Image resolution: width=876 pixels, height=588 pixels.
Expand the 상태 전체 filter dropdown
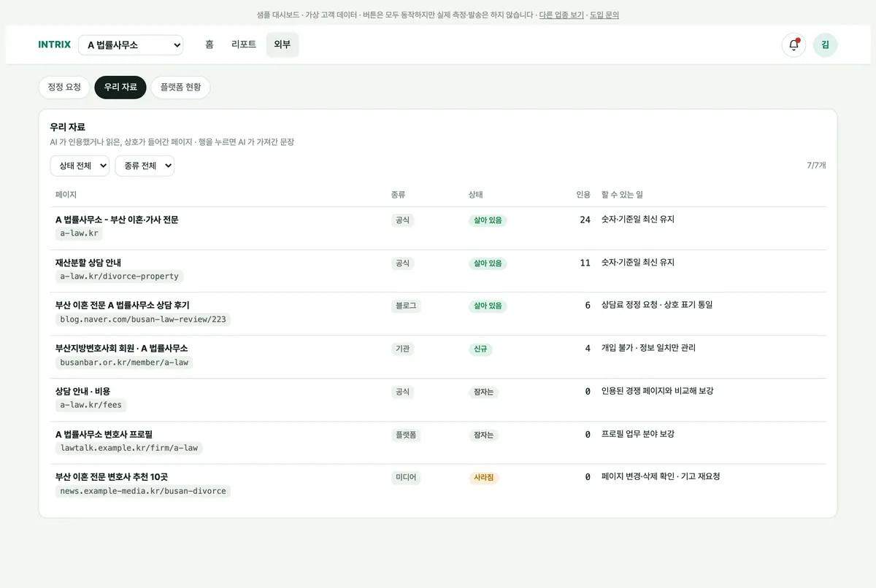tap(80, 166)
